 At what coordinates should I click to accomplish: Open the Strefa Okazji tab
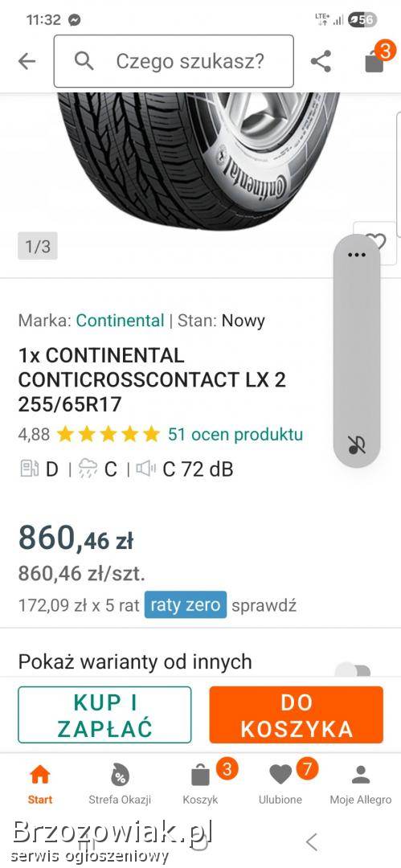tap(120, 784)
